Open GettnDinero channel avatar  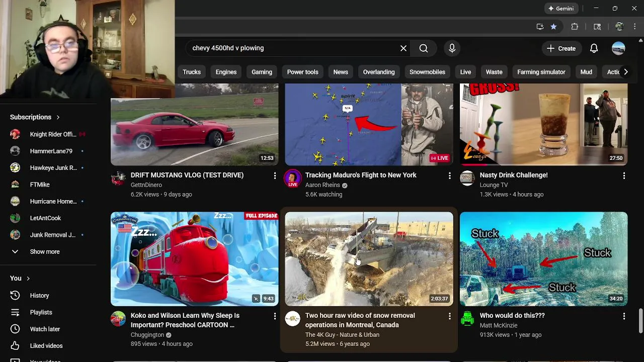pyautogui.click(x=118, y=178)
